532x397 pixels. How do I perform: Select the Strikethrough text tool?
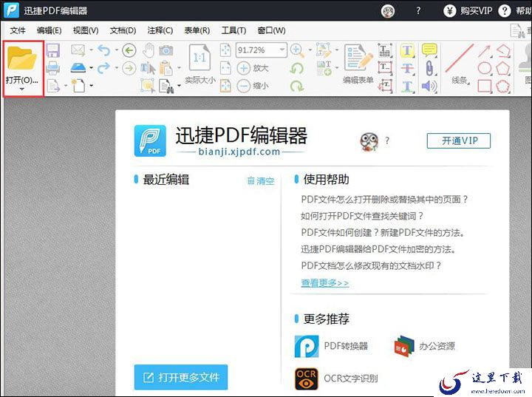click(407, 68)
